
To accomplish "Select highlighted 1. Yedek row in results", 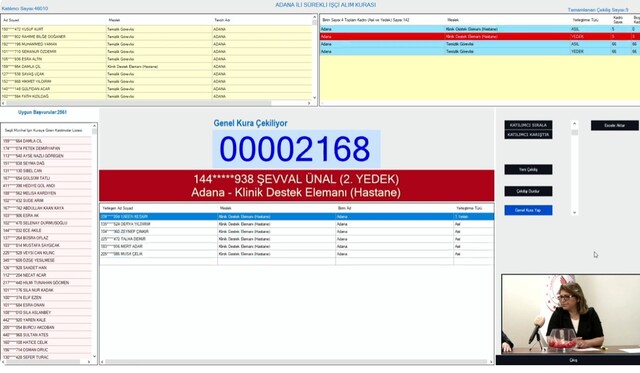I will click(x=297, y=217).
